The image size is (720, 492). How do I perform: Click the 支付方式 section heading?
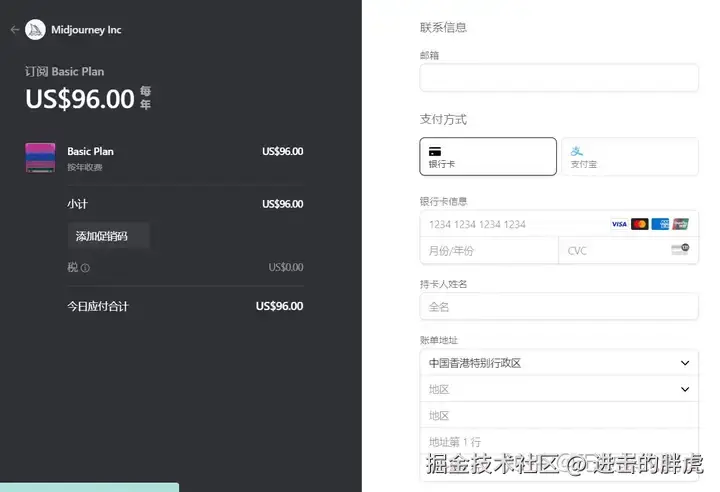[443, 119]
